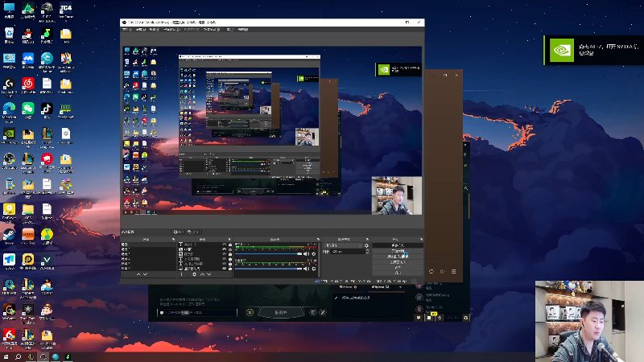Open the OBS Docks menu
This screenshot has width=644, height=362.
(171, 30)
